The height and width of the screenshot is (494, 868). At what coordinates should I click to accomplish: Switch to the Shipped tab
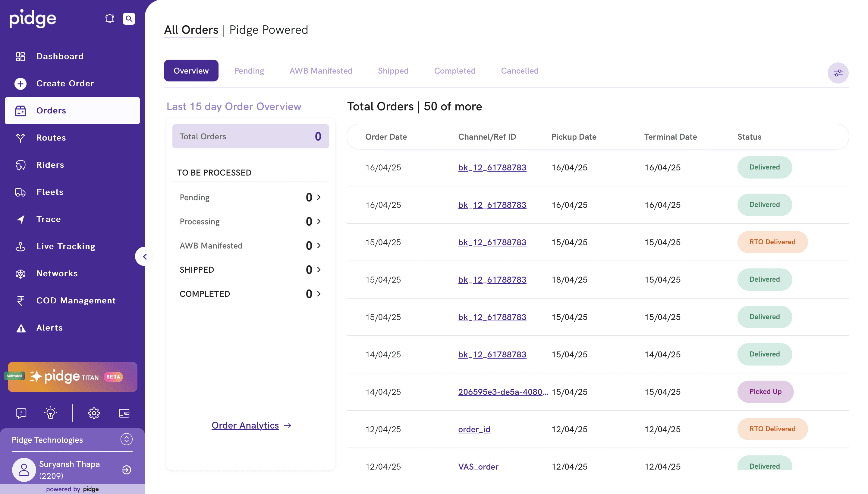click(x=393, y=71)
